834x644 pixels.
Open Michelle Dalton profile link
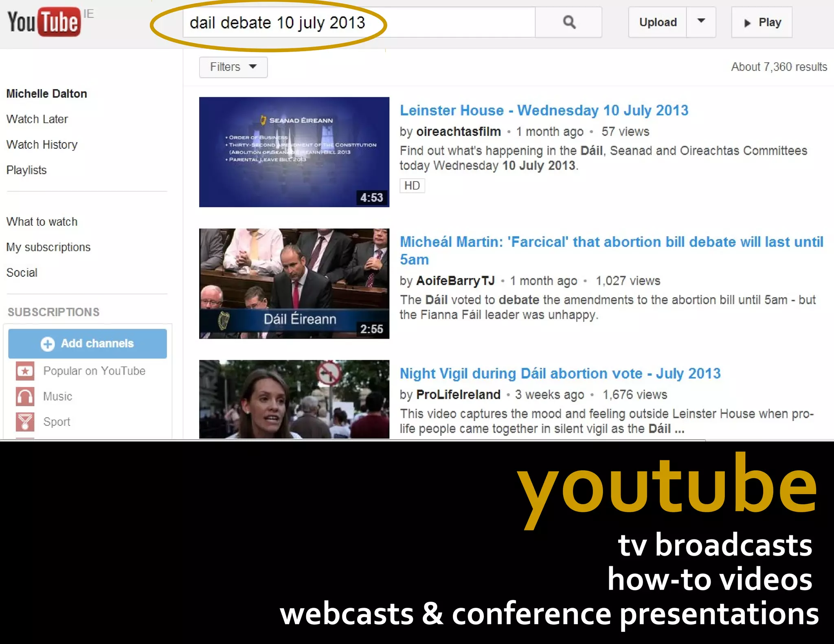tap(46, 94)
